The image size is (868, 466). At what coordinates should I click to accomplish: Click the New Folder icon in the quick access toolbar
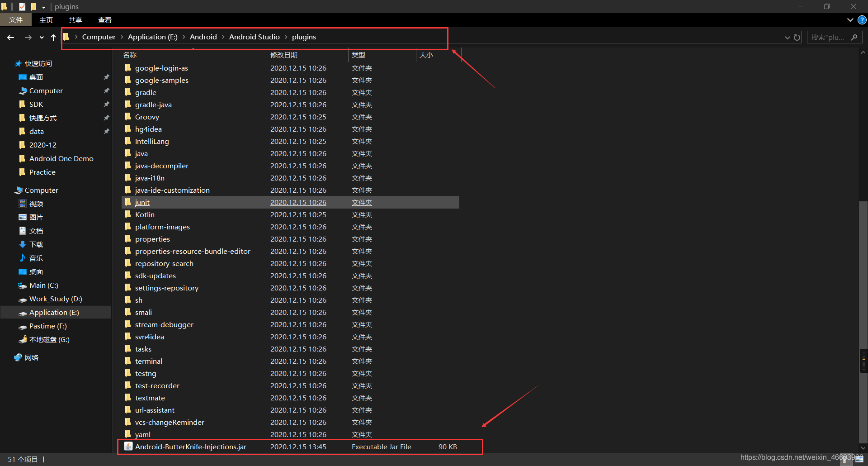point(33,6)
